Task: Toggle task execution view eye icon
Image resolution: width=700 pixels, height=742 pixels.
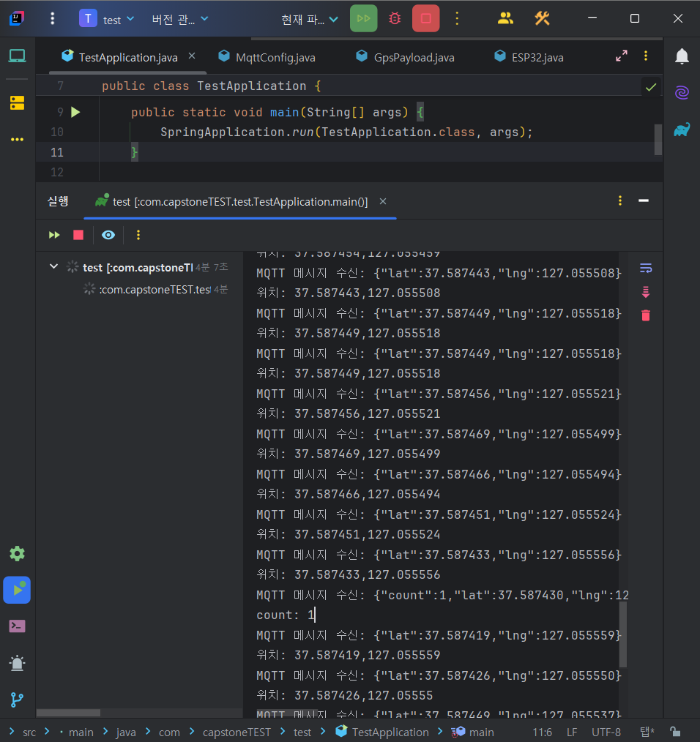Action: pyautogui.click(x=108, y=235)
